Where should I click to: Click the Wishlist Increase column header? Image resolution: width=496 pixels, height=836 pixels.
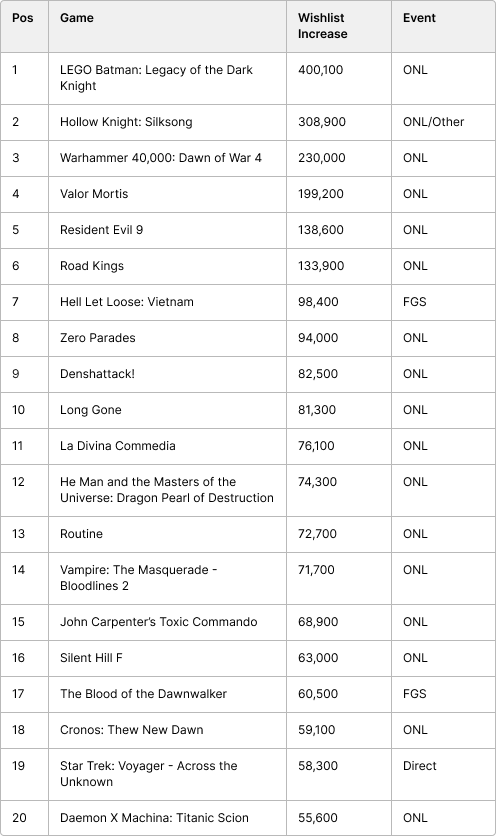(322, 26)
